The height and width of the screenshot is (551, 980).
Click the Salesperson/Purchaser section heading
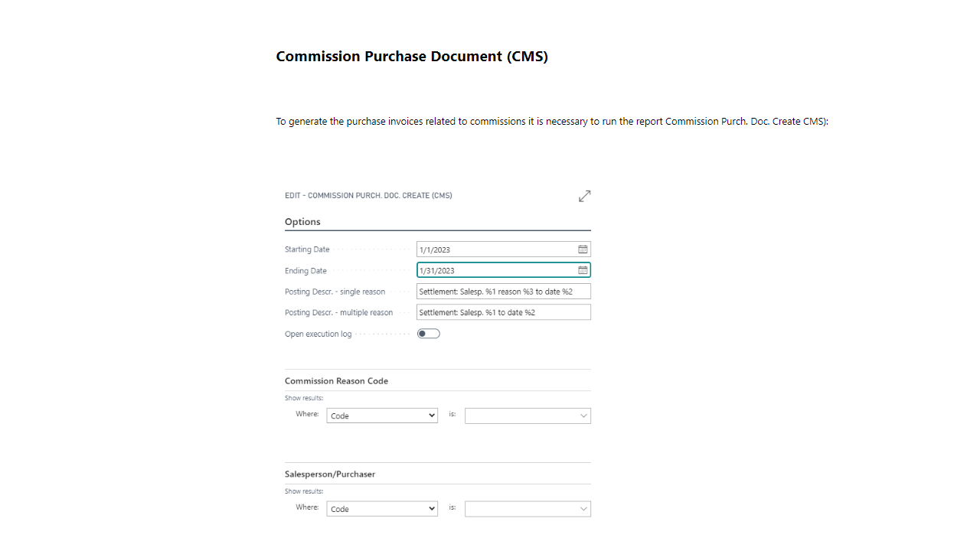[330, 474]
